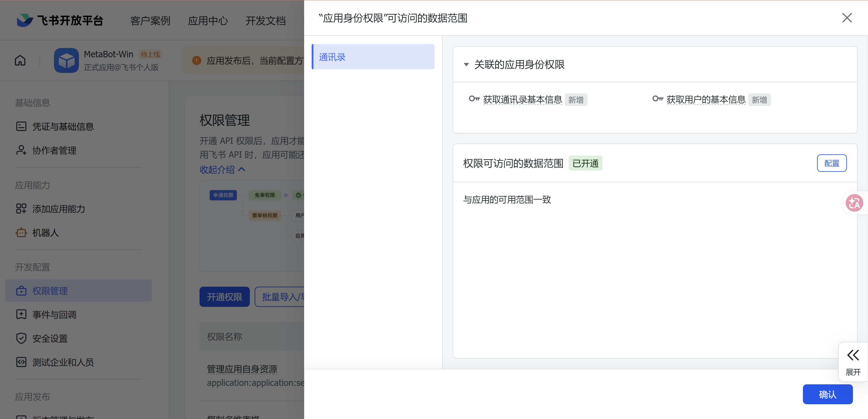Click the double-chevron 展开 expand icon
Viewport: 868px width, 419px height.
click(853, 355)
